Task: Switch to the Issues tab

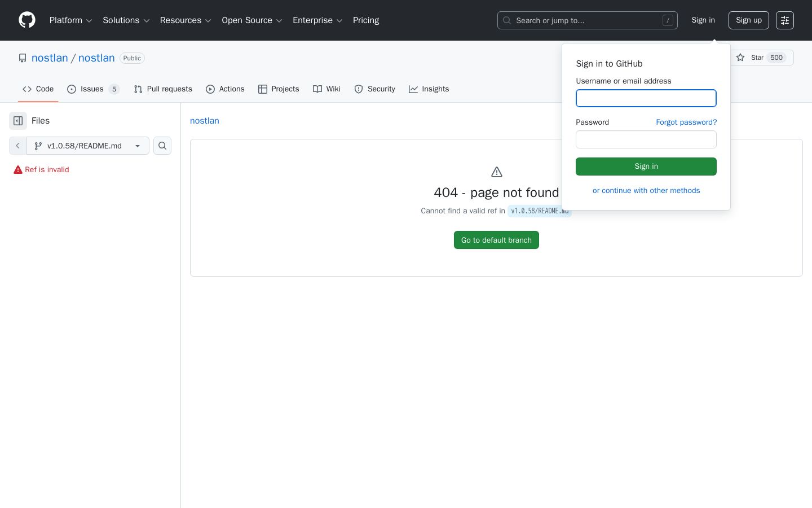Action: [93, 89]
